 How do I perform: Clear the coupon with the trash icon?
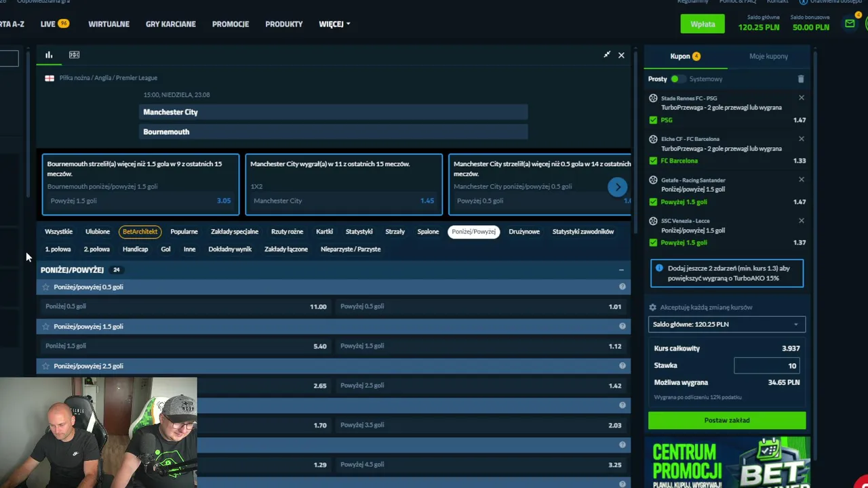[x=801, y=79]
